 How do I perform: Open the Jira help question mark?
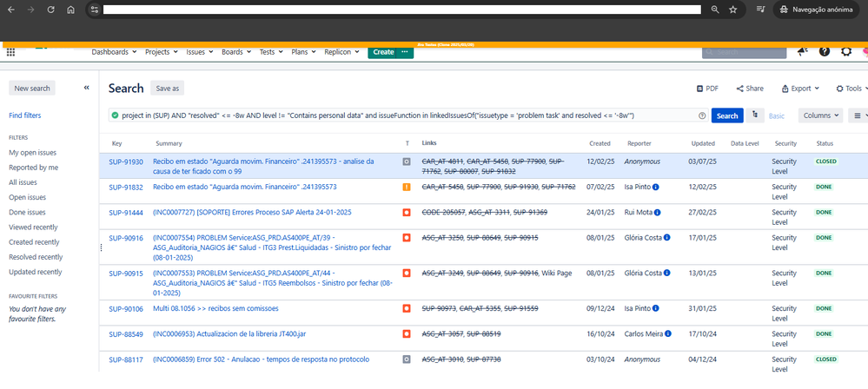click(825, 51)
